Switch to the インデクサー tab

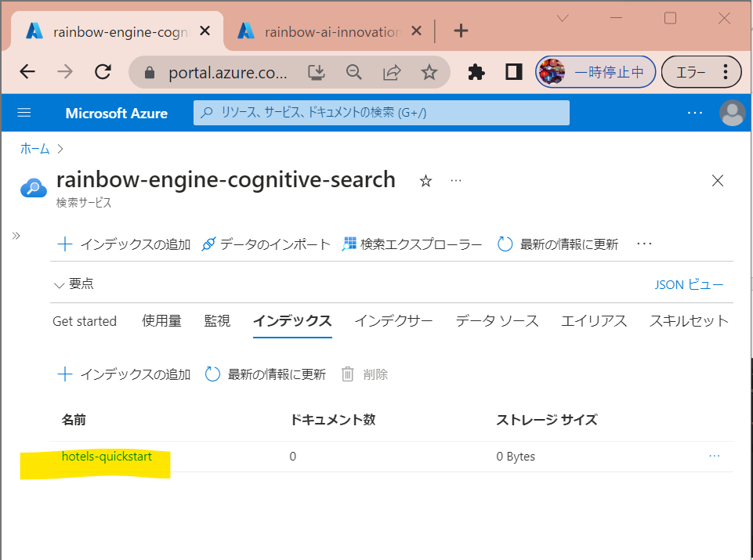(x=394, y=321)
